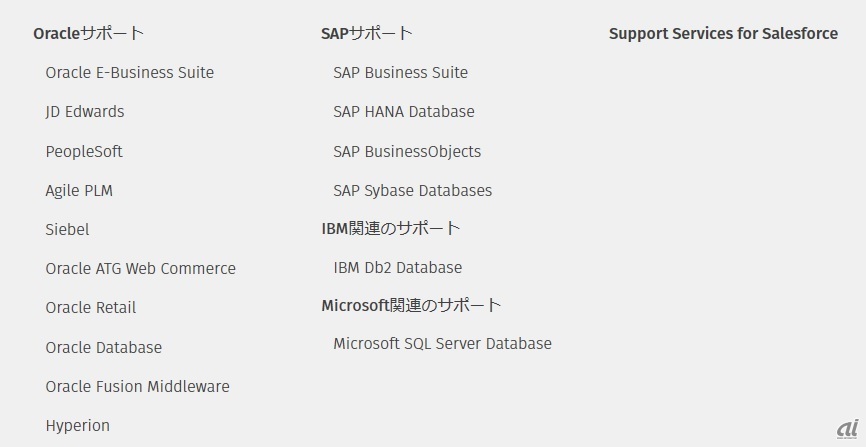Select the SAP BusinessObjects link
The height and width of the screenshot is (447, 866).
(x=407, y=152)
